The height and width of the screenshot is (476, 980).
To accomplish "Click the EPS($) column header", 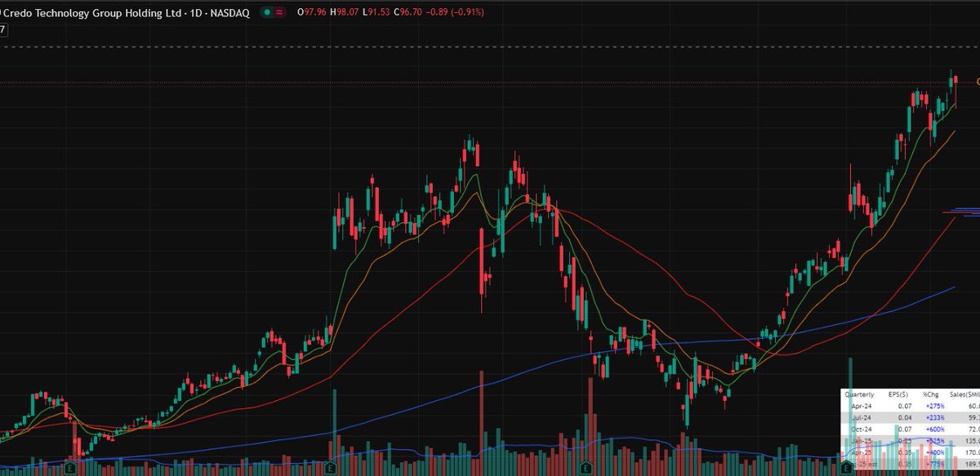I will [899, 394].
